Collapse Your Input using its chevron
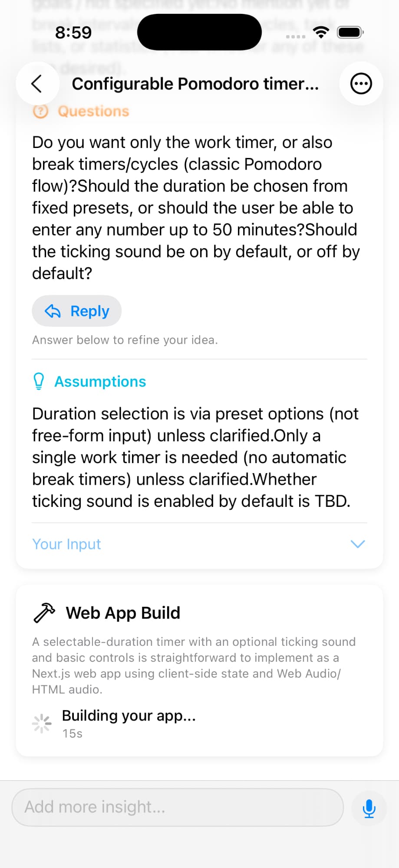Image resolution: width=399 pixels, height=868 pixels. click(357, 544)
